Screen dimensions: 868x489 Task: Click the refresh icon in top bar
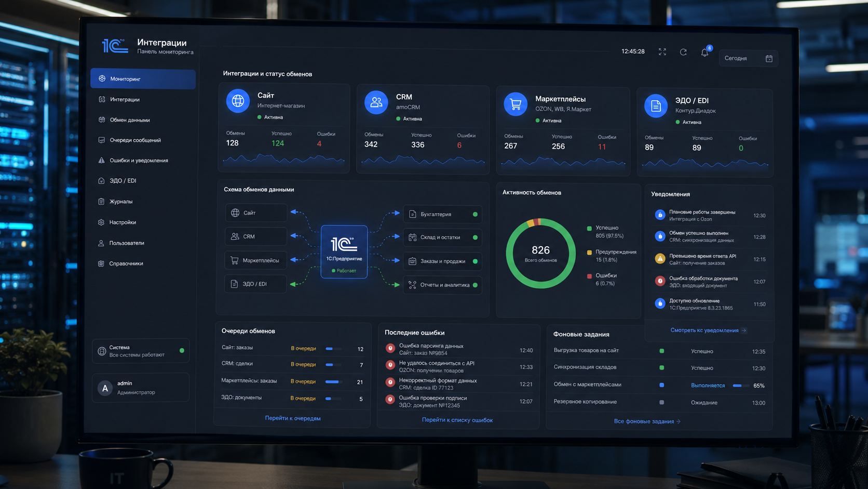[683, 52]
